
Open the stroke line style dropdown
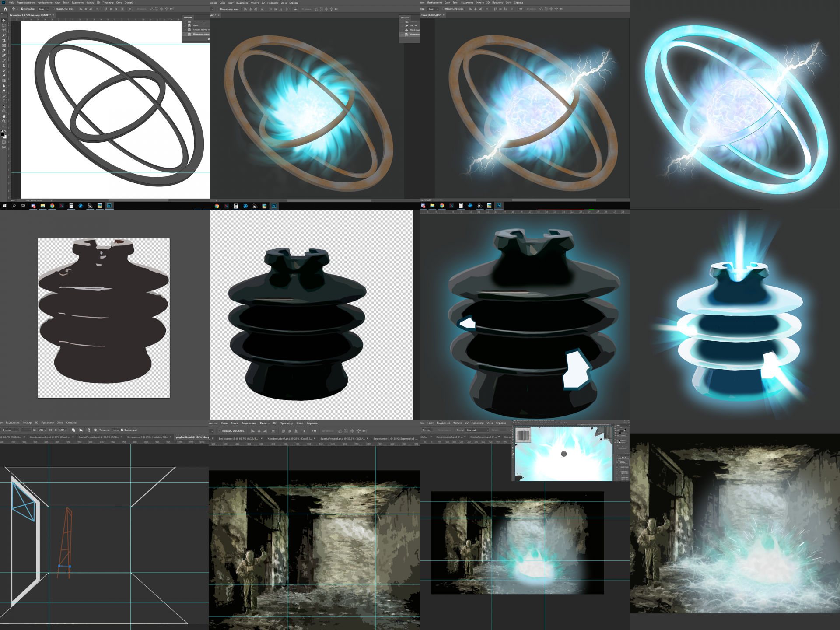(26, 430)
